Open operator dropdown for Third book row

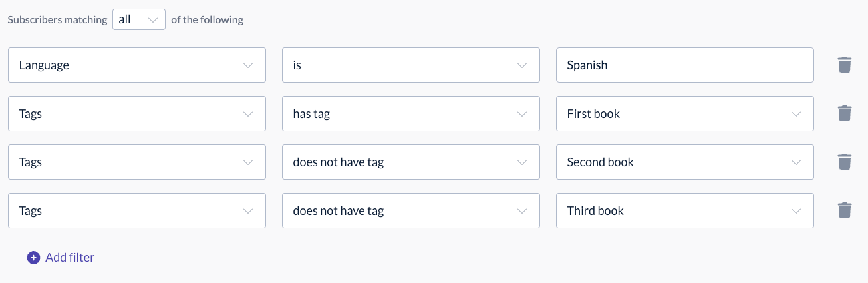[411, 210]
